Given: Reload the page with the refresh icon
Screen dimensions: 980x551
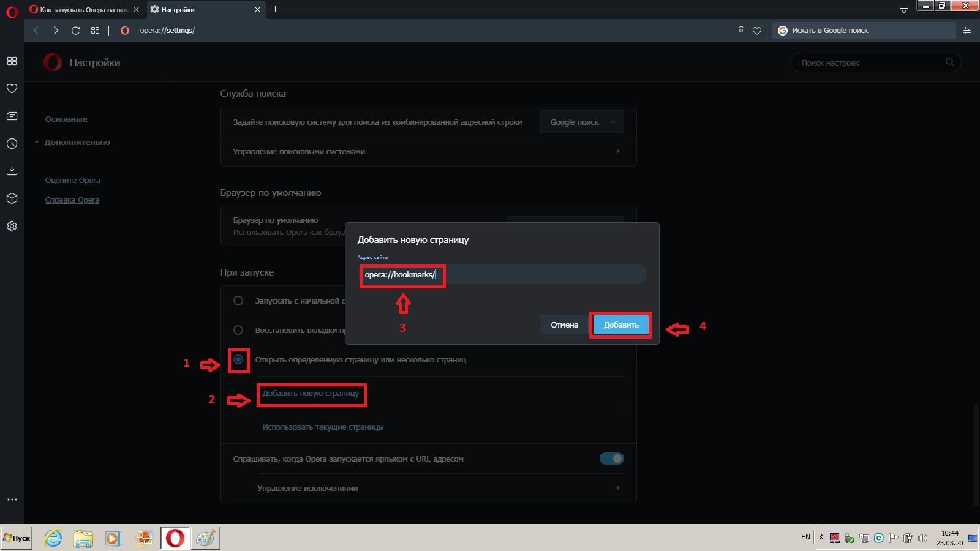Looking at the screenshot, I should tap(75, 31).
